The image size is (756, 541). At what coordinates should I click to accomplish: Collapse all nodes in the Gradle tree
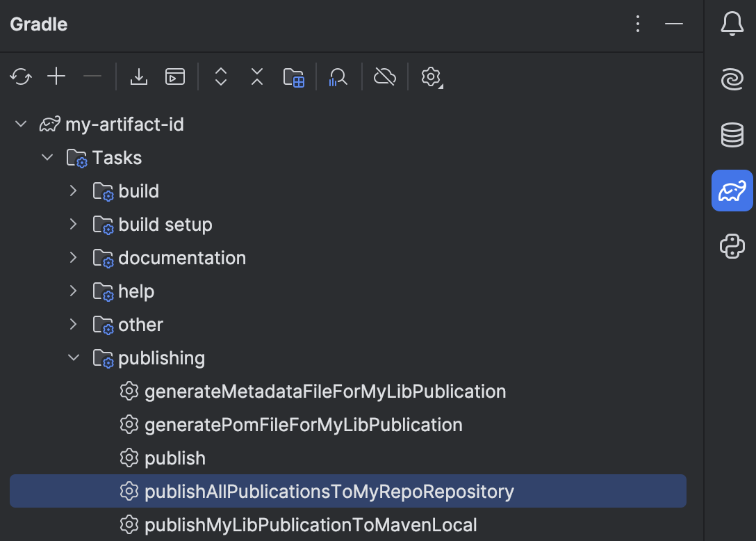(x=256, y=76)
